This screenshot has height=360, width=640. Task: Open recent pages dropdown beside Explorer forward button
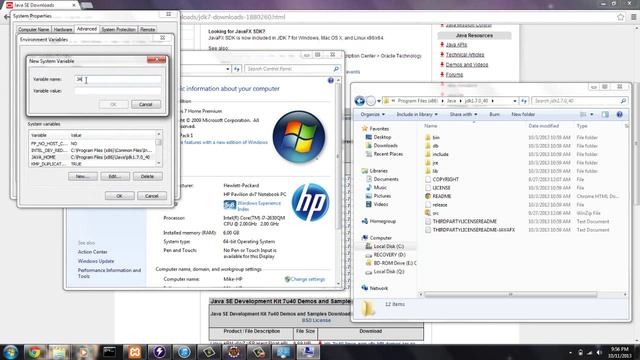[379, 101]
